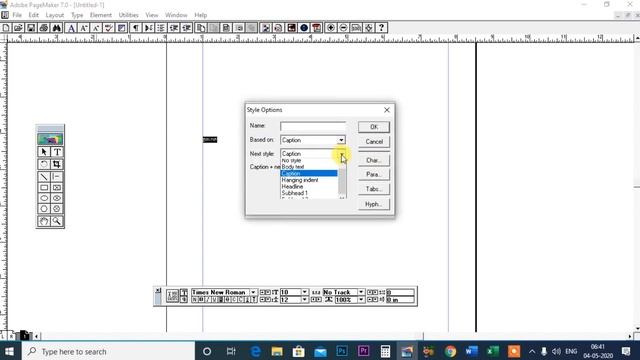Open Google Chrome from the taskbar
This screenshot has width=640, height=360.
(450, 351)
